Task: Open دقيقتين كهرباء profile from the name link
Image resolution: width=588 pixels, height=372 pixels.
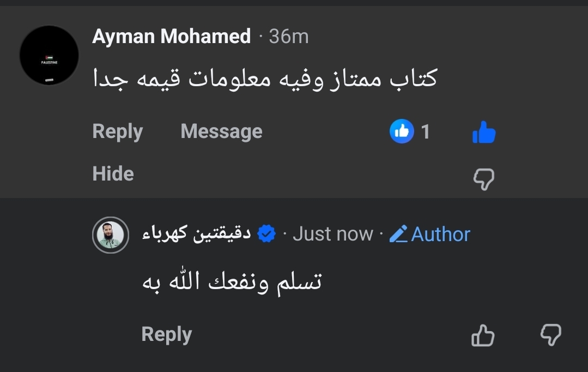Action: pos(195,233)
